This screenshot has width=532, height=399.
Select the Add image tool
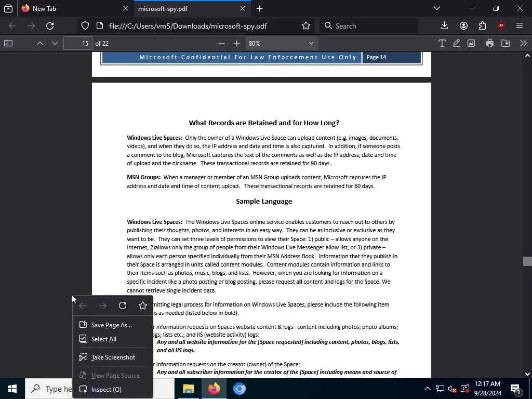click(x=471, y=43)
